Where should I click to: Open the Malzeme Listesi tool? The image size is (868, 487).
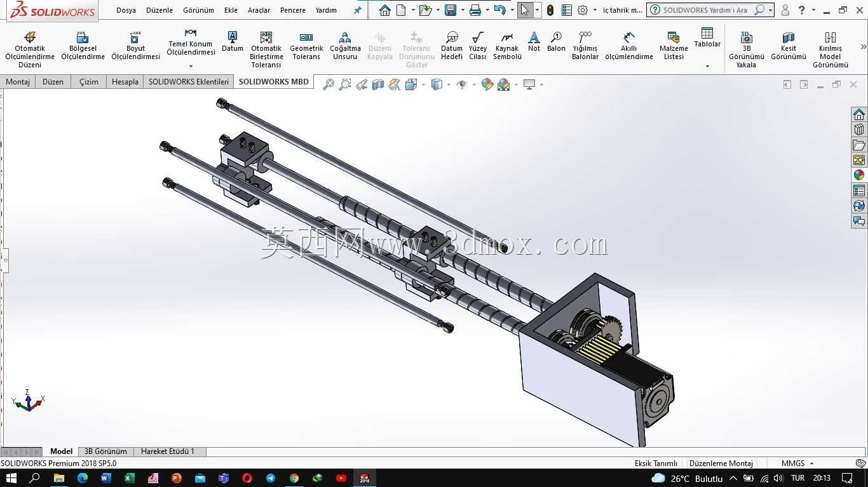[674, 45]
